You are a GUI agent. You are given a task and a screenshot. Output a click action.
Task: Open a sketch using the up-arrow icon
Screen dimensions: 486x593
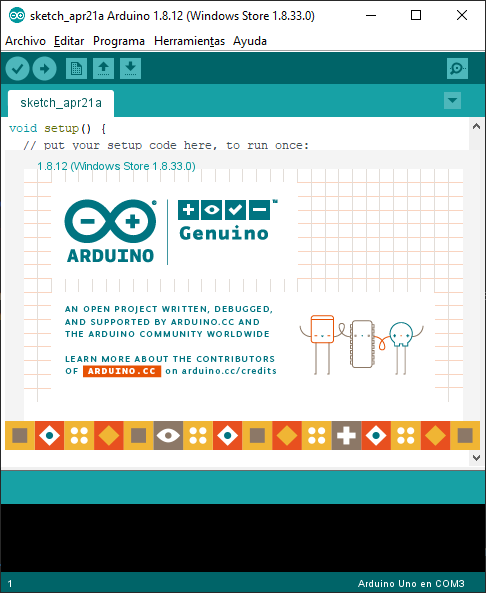click(x=103, y=68)
